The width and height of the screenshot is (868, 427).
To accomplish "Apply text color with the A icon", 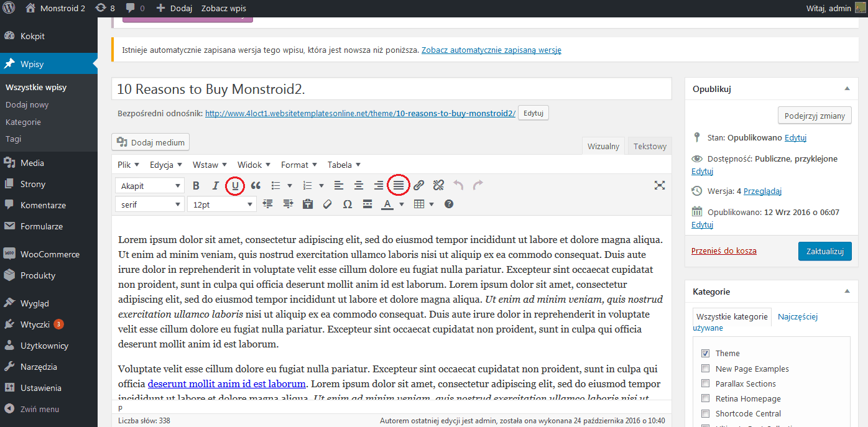I will coord(387,204).
